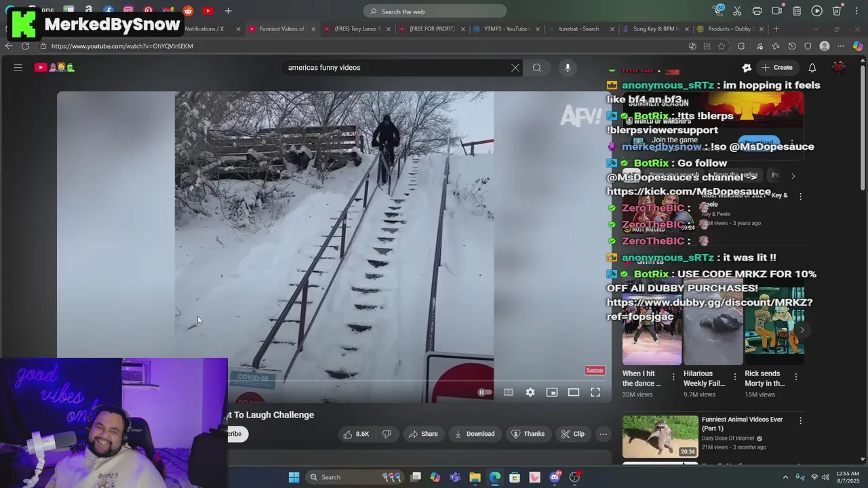Switch to the Funniest Videos tab
The height and width of the screenshot is (488, 868).
281,29
